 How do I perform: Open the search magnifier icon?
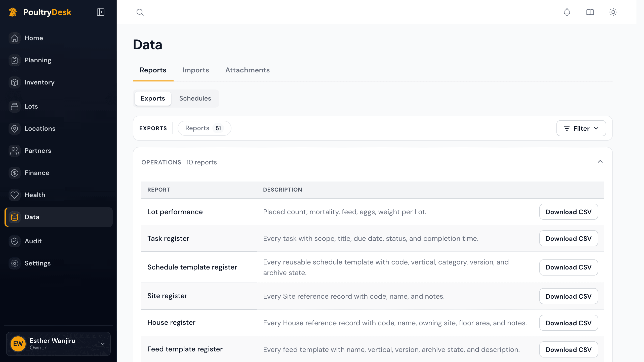[x=140, y=12]
